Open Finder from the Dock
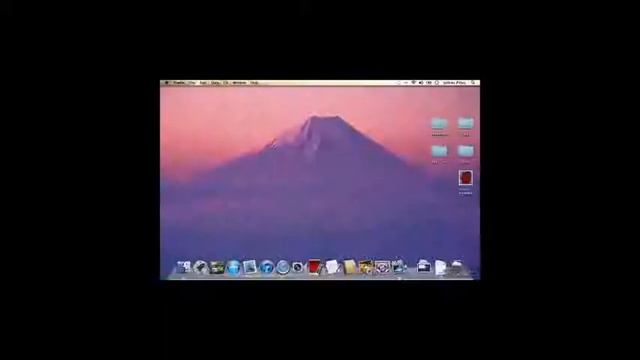Viewport: 640px width, 360px height. click(184, 267)
